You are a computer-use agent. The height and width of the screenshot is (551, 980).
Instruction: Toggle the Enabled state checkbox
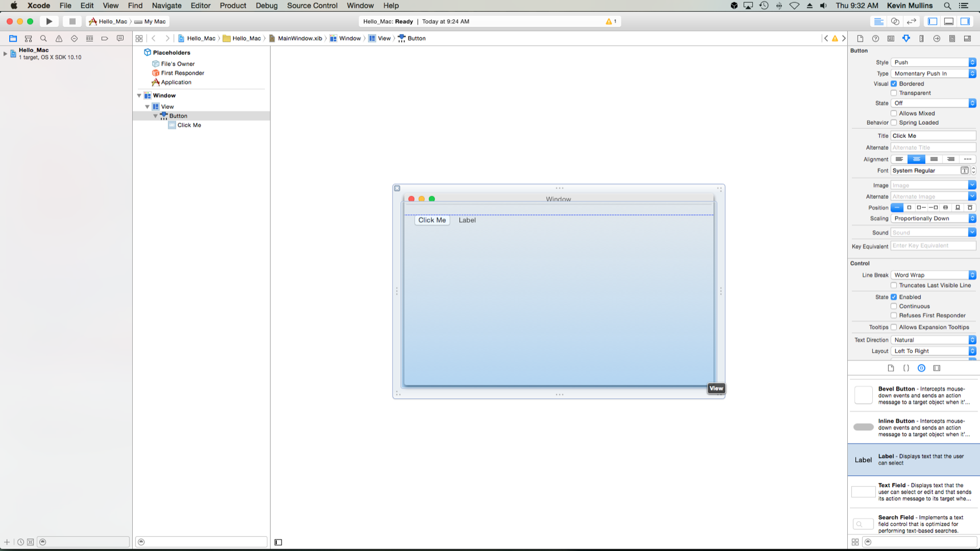(894, 297)
